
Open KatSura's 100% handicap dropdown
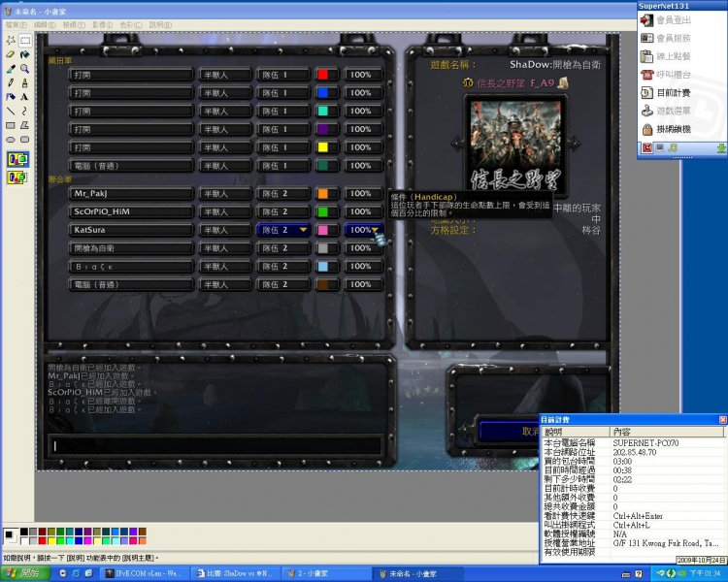365,230
